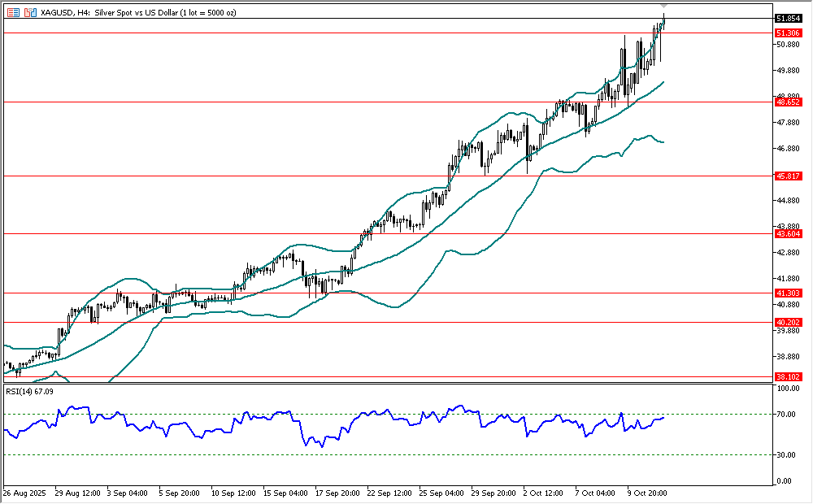This screenshot has width=813, height=504.
Task: Click the 9 Oct 20:00 date label
Action: [x=649, y=493]
